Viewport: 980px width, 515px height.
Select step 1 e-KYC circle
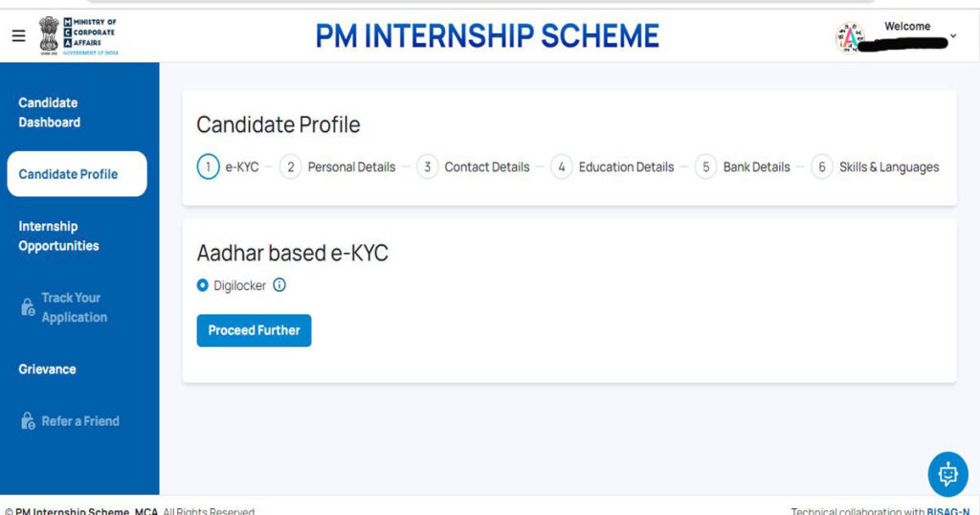[208, 167]
